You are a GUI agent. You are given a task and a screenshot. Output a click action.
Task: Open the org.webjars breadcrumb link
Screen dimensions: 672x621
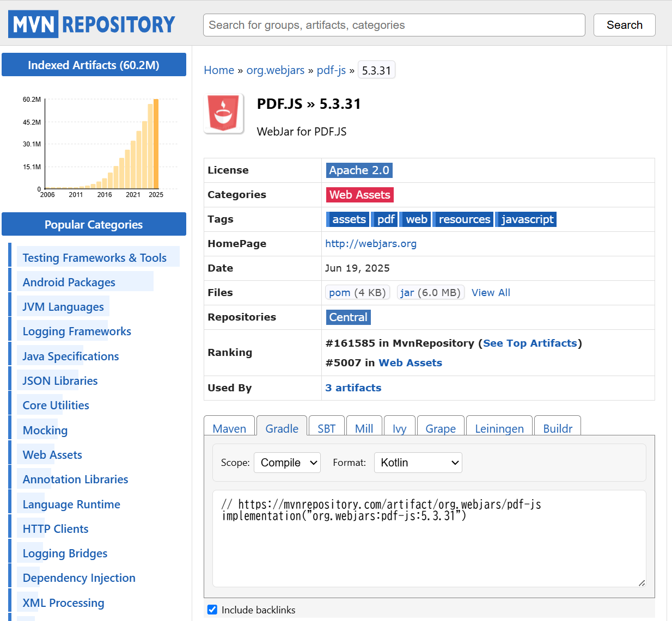point(276,70)
